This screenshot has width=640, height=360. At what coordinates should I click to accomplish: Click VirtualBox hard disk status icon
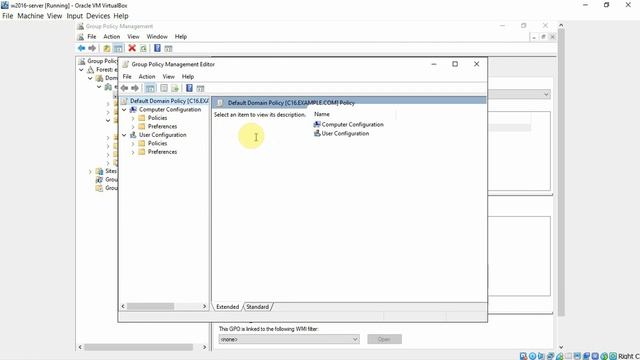click(523, 356)
